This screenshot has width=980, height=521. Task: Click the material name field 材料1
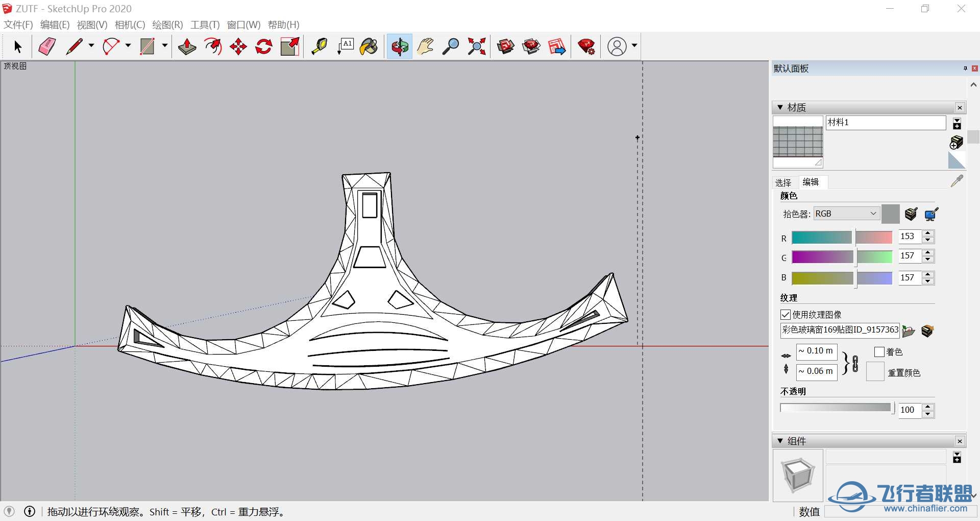[886, 123]
